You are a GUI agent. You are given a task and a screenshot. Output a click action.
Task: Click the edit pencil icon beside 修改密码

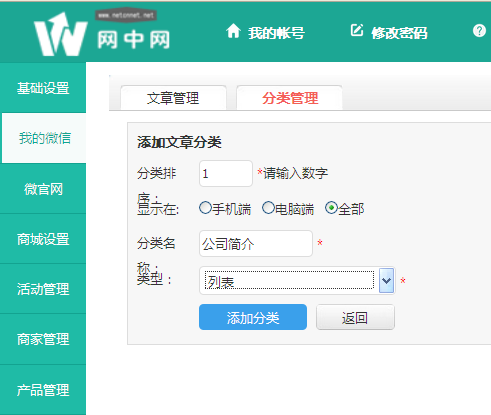coord(357,30)
